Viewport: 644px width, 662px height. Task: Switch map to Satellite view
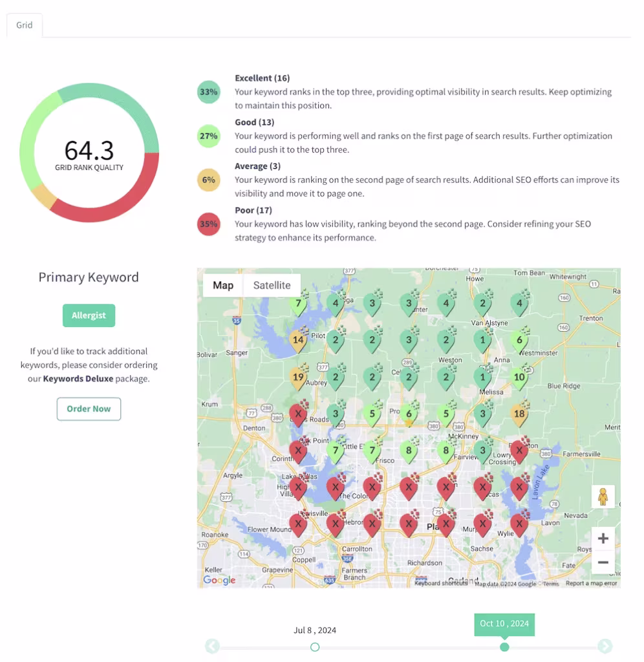click(x=272, y=285)
